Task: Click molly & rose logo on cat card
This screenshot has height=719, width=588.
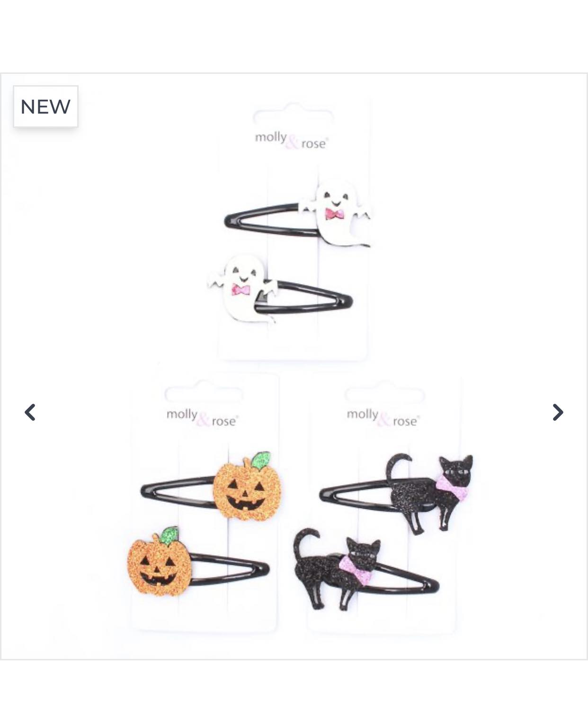Action: [383, 417]
